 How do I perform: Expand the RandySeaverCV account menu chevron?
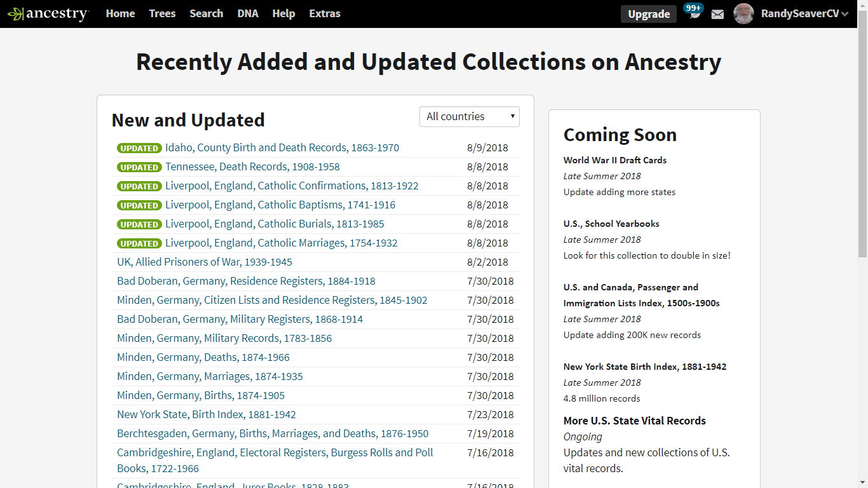[x=845, y=13]
